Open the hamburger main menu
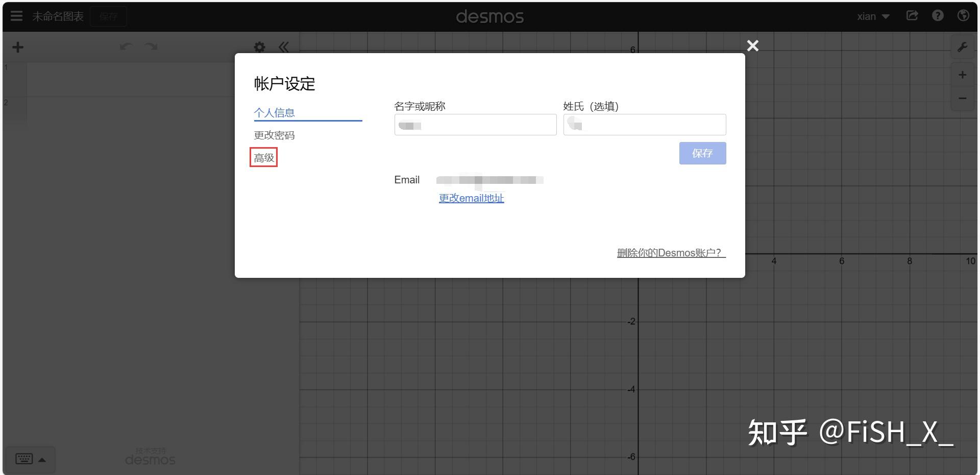 pos(16,16)
